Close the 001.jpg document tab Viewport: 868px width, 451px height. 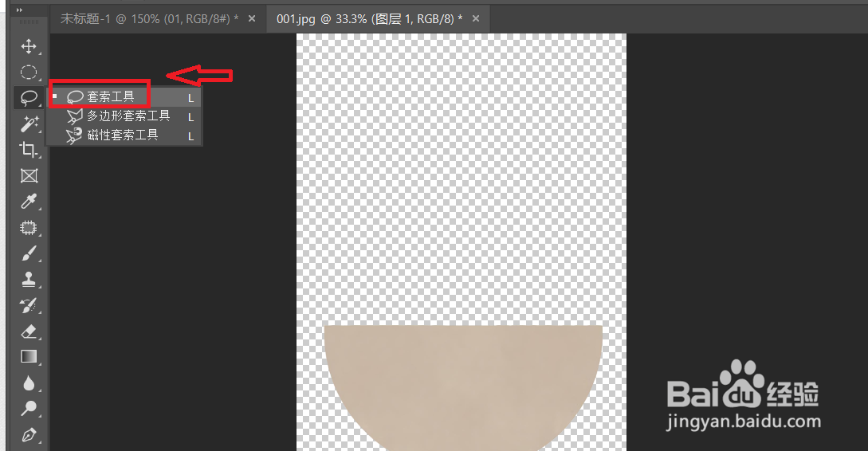click(x=476, y=19)
